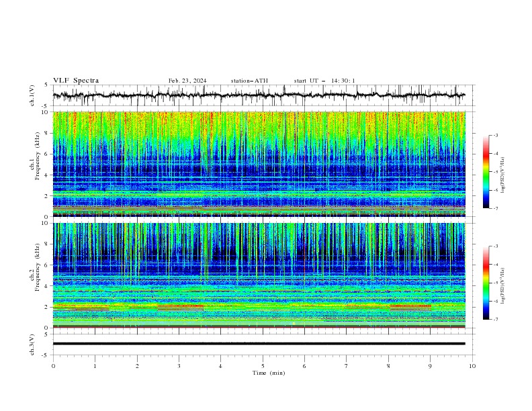Click the "7" tick on the time axis
This screenshot has width=532, height=411.
pos(346,366)
